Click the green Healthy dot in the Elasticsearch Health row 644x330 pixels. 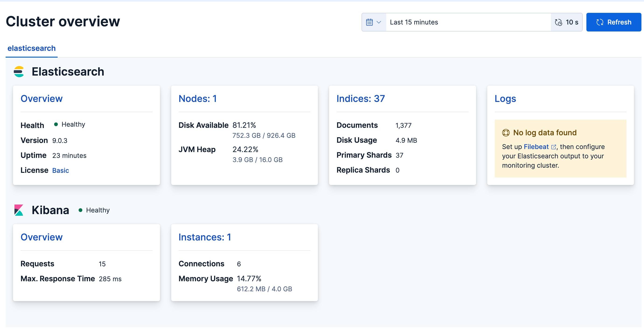click(x=56, y=124)
